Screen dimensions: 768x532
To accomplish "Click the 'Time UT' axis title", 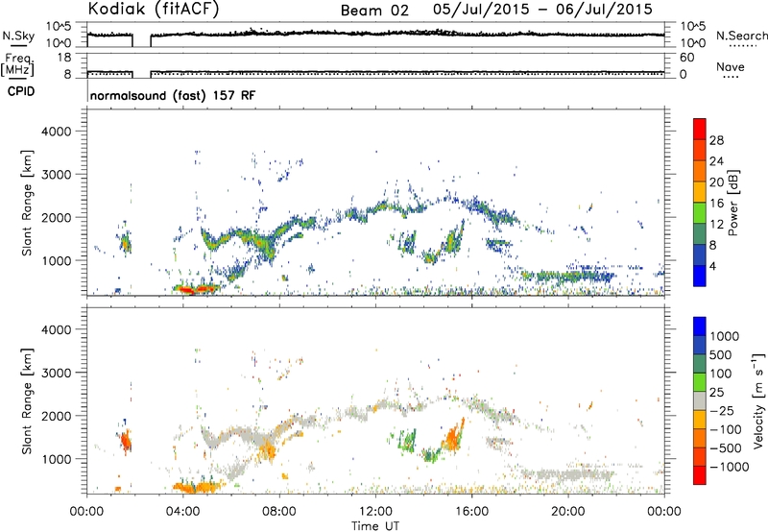I will (375, 526).
